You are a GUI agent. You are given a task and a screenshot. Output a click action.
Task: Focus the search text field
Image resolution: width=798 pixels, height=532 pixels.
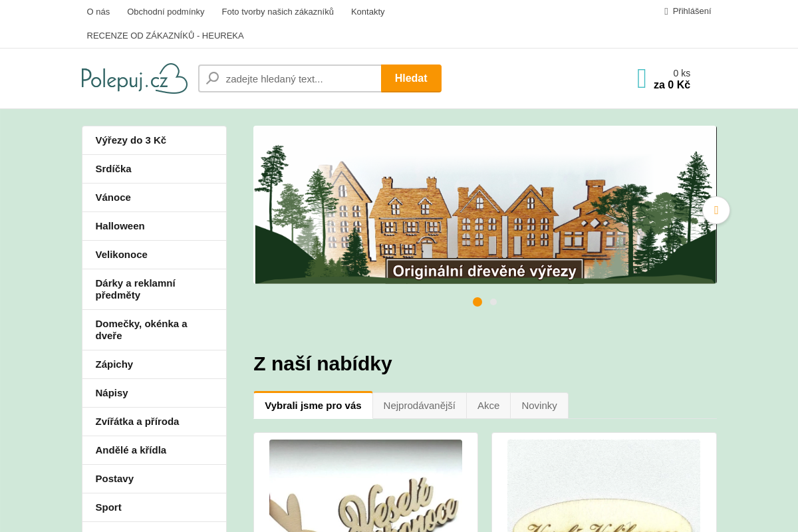(x=290, y=78)
